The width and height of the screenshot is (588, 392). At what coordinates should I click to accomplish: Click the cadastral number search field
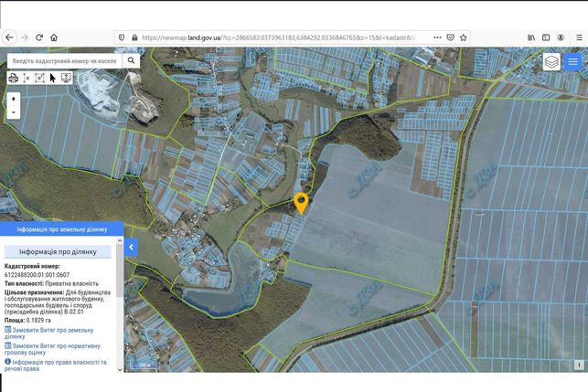(65, 60)
